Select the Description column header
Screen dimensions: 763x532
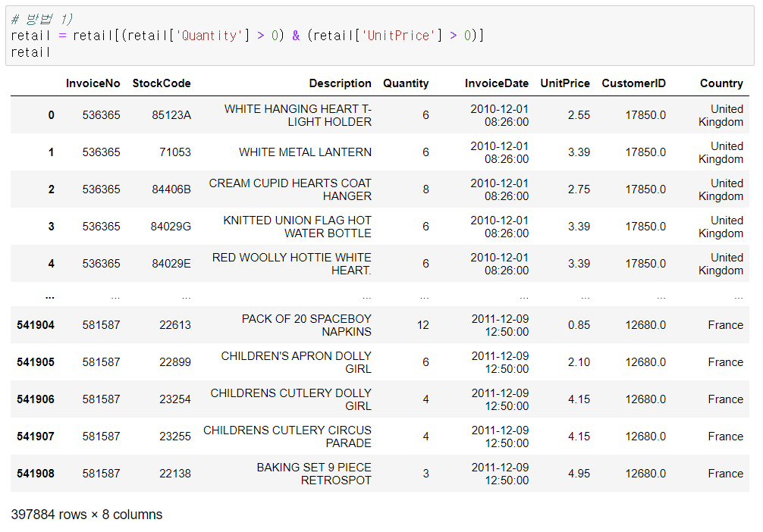click(340, 83)
